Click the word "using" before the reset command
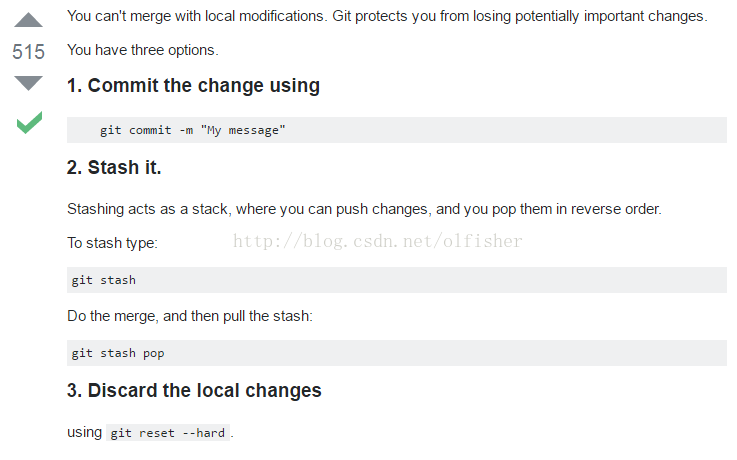Screen dimensions: 737x460 (x=84, y=432)
